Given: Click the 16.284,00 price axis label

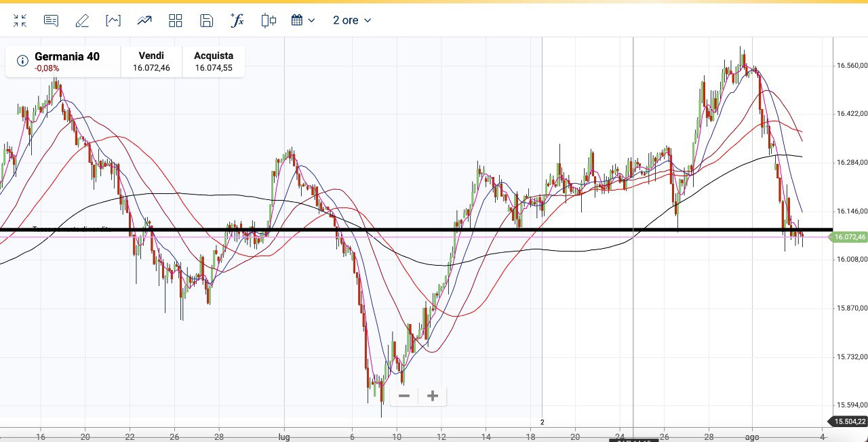Looking at the screenshot, I should (x=852, y=163).
